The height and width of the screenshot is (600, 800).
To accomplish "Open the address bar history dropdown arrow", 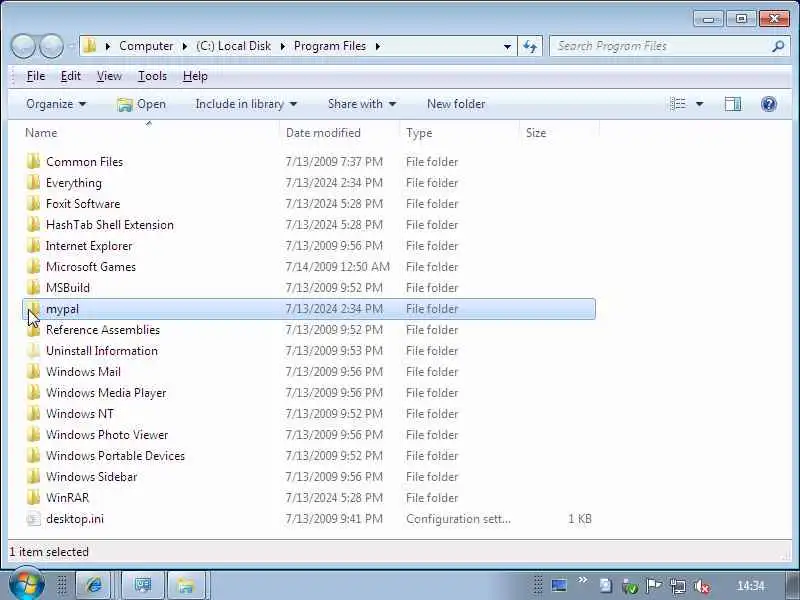I will coord(507,46).
